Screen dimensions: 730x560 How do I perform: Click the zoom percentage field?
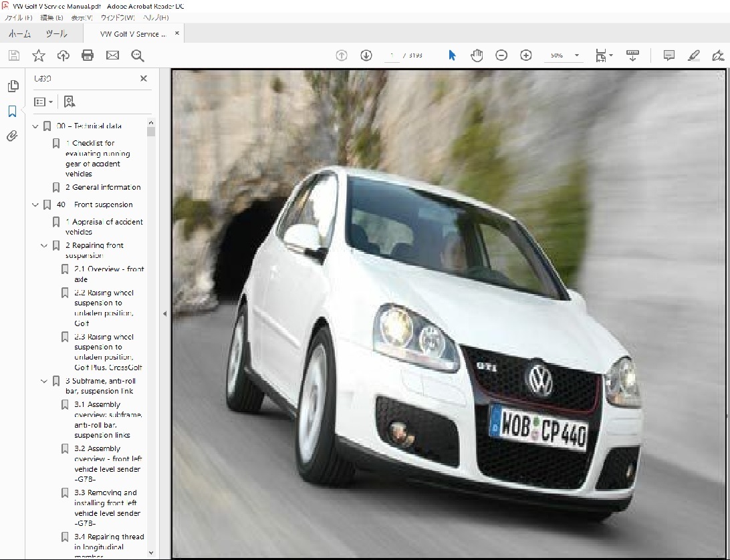(x=558, y=55)
